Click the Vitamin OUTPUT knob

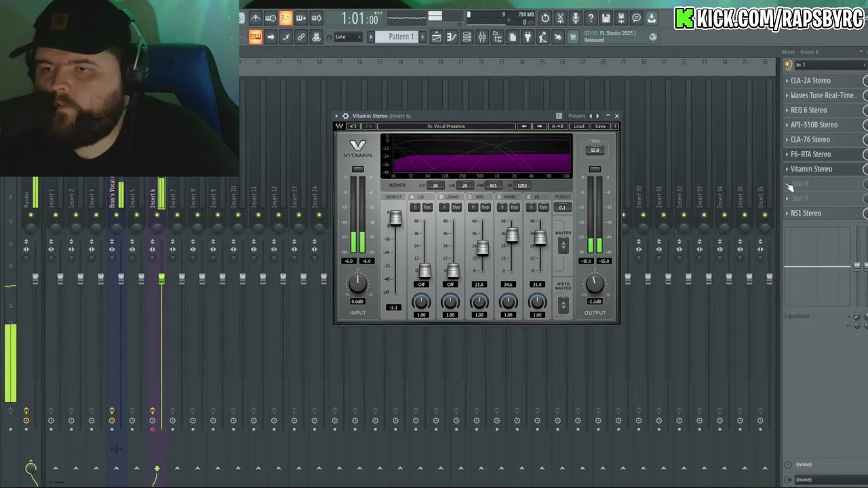coord(595,283)
